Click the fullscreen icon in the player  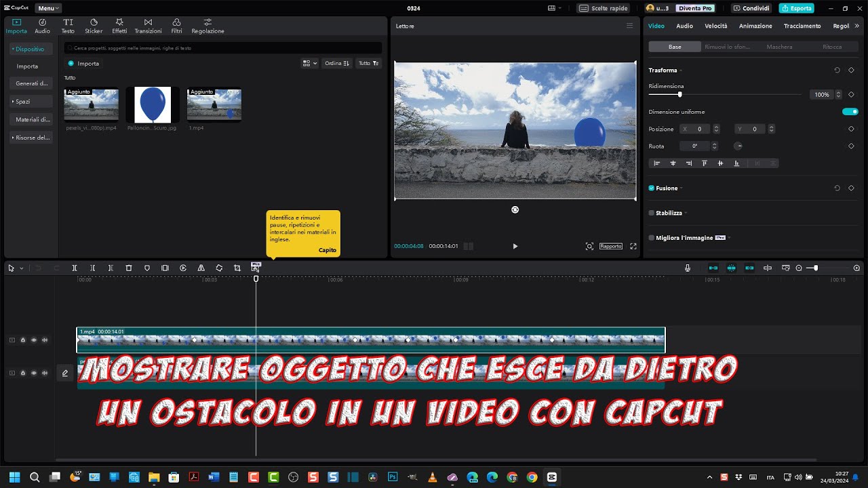tap(633, 246)
